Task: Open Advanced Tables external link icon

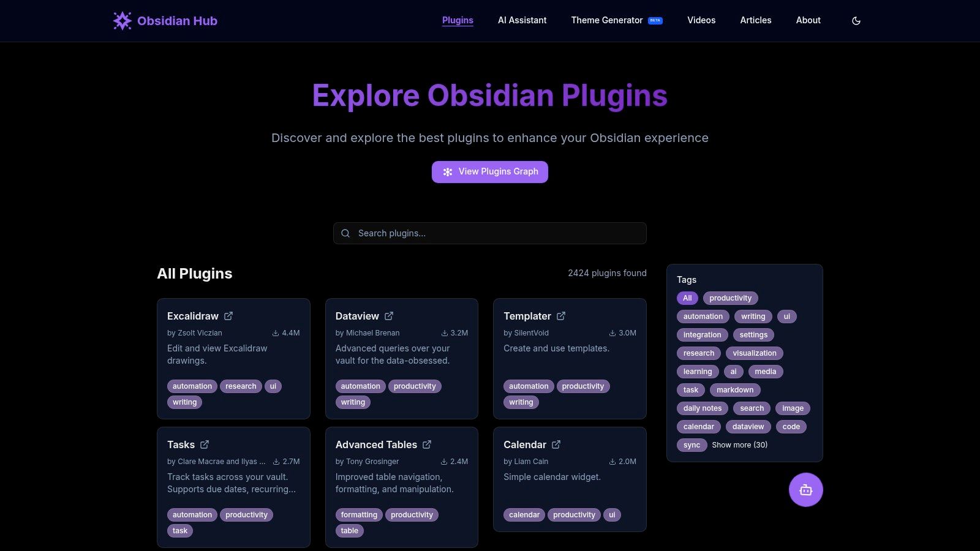Action: (427, 444)
